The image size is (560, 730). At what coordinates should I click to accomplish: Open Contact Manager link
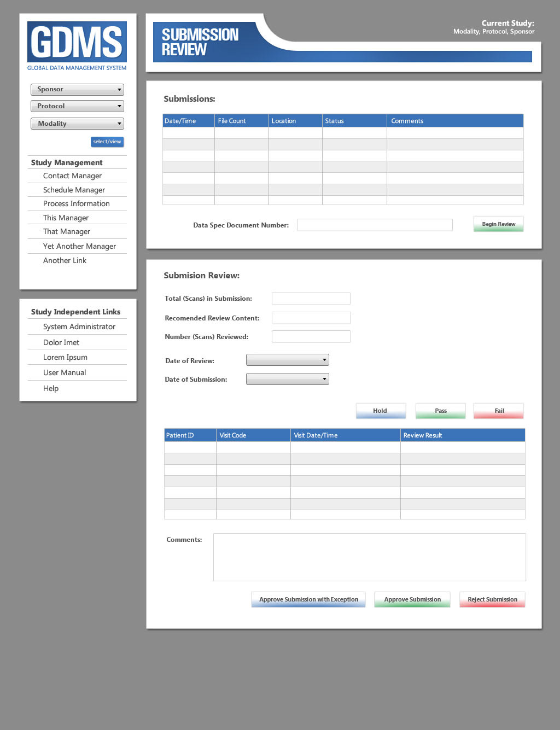coord(72,176)
